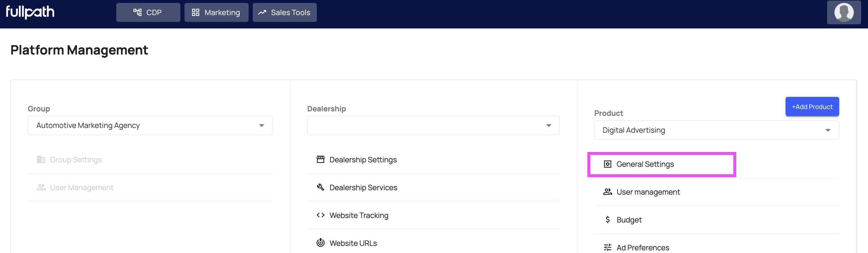This screenshot has width=868, height=253.
Task: Click the fullpath logo
Action: 30,12
